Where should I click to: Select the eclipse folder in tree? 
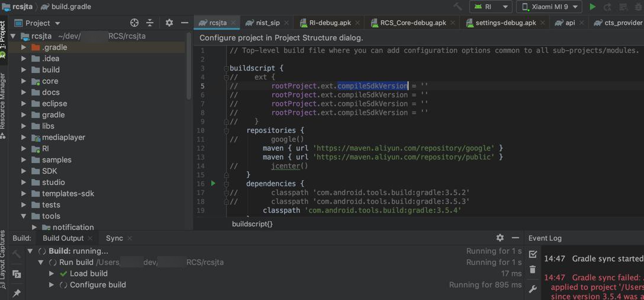coord(54,104)
